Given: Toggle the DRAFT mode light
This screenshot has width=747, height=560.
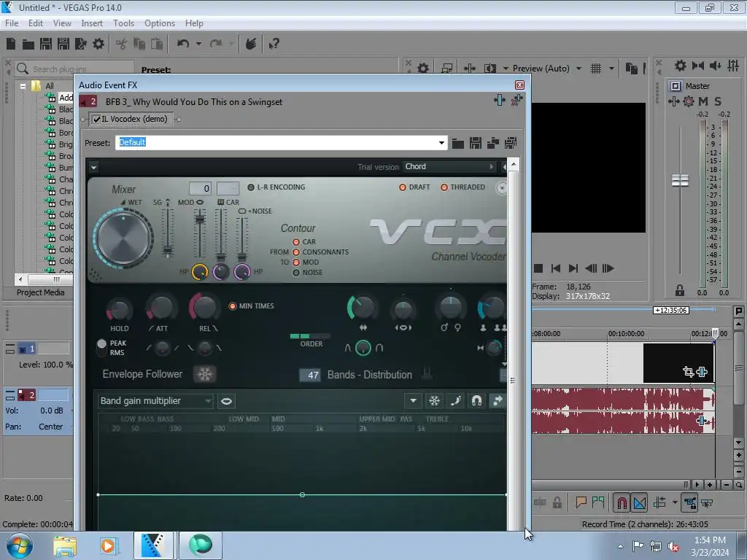Looking at the screenshot, I should 403,187.
